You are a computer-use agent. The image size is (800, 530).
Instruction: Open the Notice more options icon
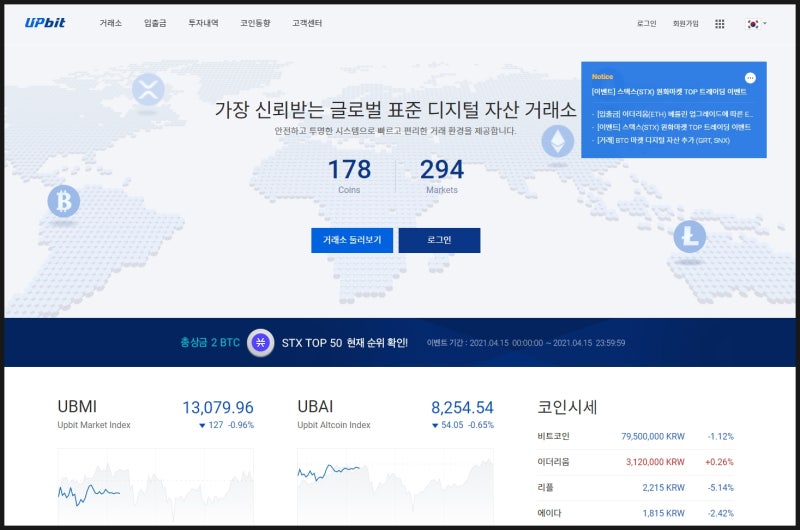point(750,78)
